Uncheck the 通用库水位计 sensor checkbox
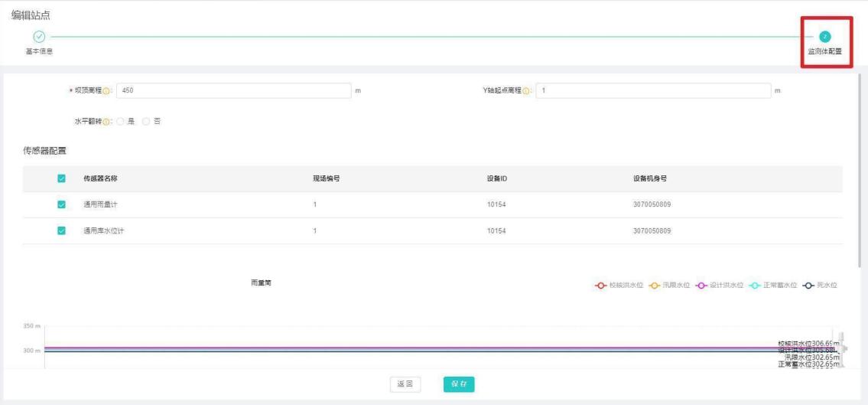The image size is (868, 405). pos(62,231)
